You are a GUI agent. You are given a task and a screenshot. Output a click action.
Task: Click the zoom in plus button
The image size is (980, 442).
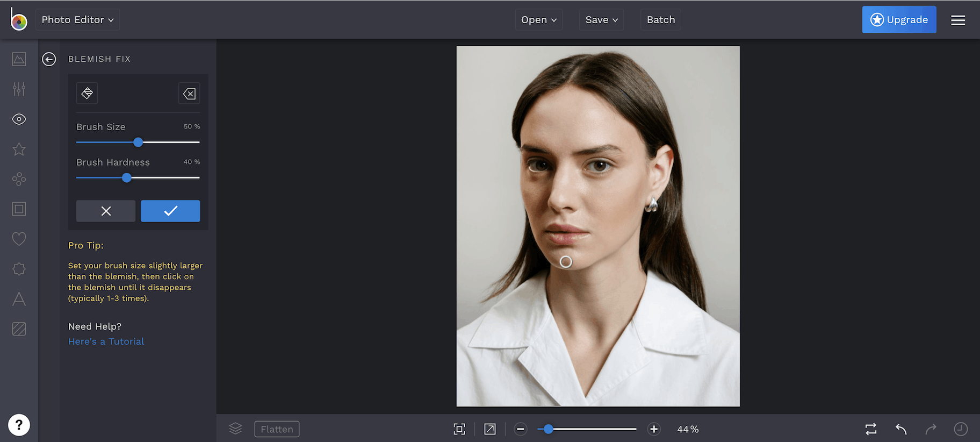(x=654, y=429)
